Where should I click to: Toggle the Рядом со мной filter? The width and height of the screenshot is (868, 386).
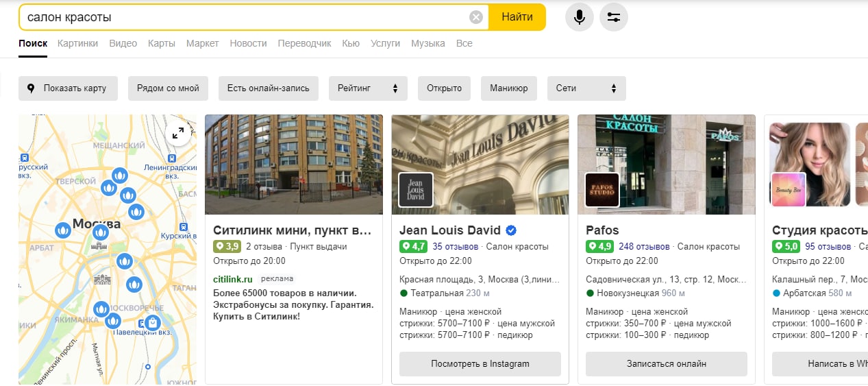[x=168, y=88]
